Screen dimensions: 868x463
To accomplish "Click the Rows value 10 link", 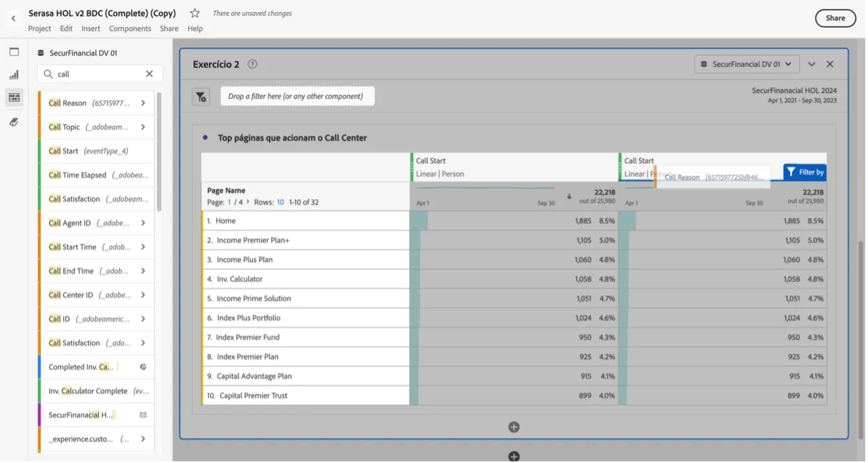I will point(280,202).
